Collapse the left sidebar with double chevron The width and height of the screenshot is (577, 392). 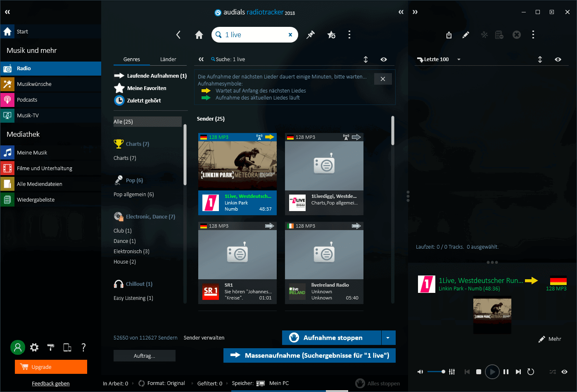[7, 12]
